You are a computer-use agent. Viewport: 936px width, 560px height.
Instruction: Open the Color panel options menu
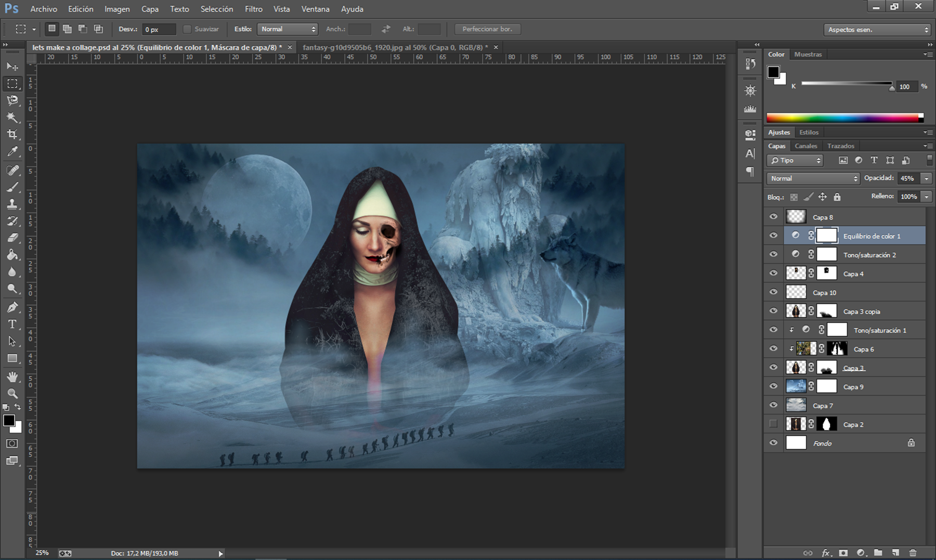[x=928, y=54]
